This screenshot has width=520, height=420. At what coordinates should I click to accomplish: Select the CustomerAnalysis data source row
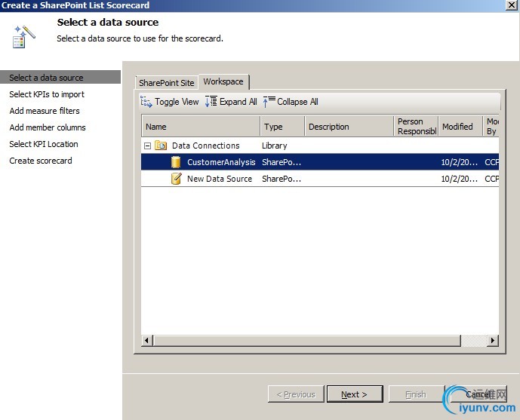coord(320,162)
